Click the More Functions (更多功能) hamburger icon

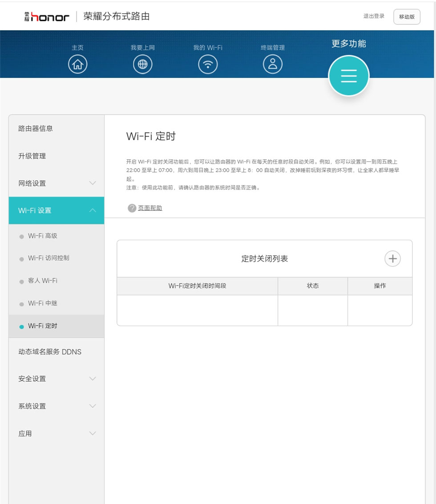[349, 76]
